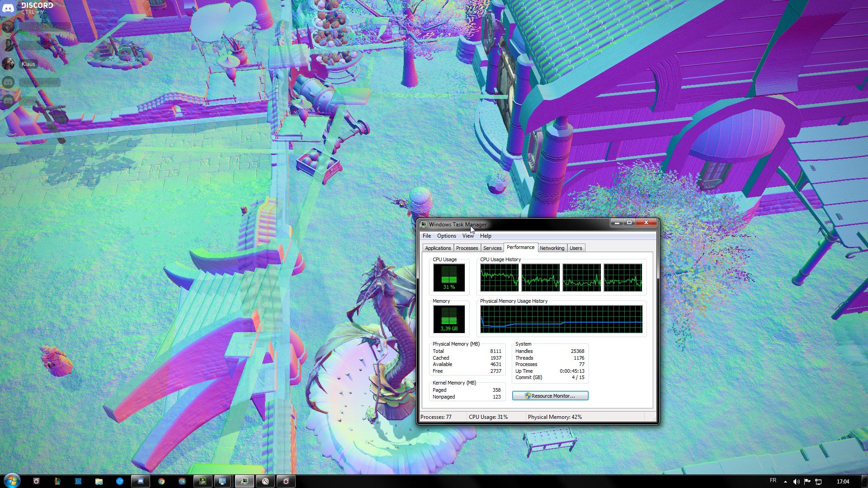This screenshot has width=868, height=488.
Task: Open the Windows Start menu orb
Action: coord(12,481)
